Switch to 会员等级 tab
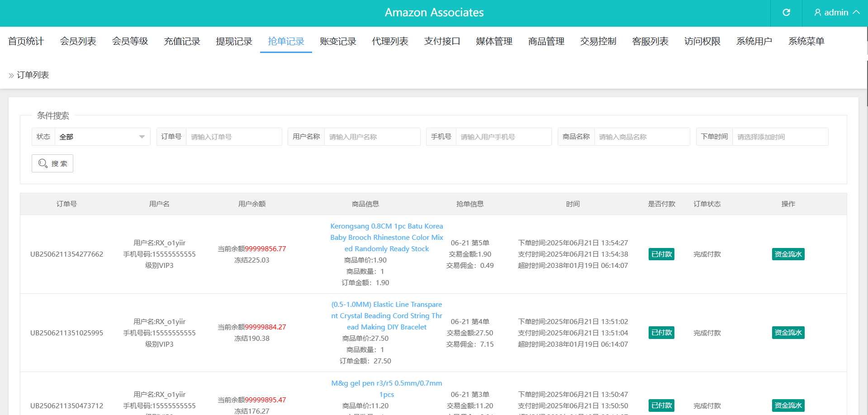The width and height of the screenshot is (868, 415). (x=130, y=41)
